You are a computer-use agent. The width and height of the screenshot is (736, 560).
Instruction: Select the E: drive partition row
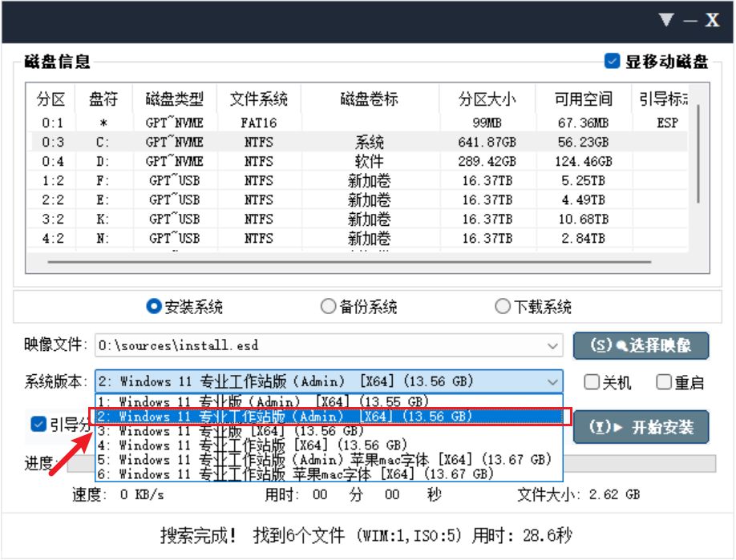click(x=358, y=199)
